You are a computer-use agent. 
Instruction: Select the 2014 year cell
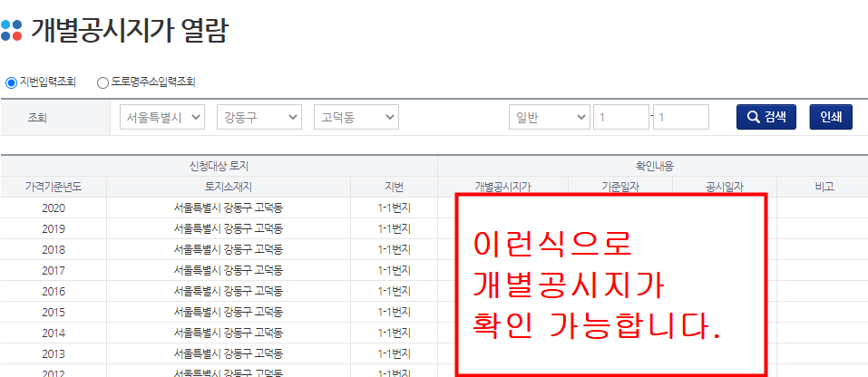pyautogui.click(x=54, y=333)
